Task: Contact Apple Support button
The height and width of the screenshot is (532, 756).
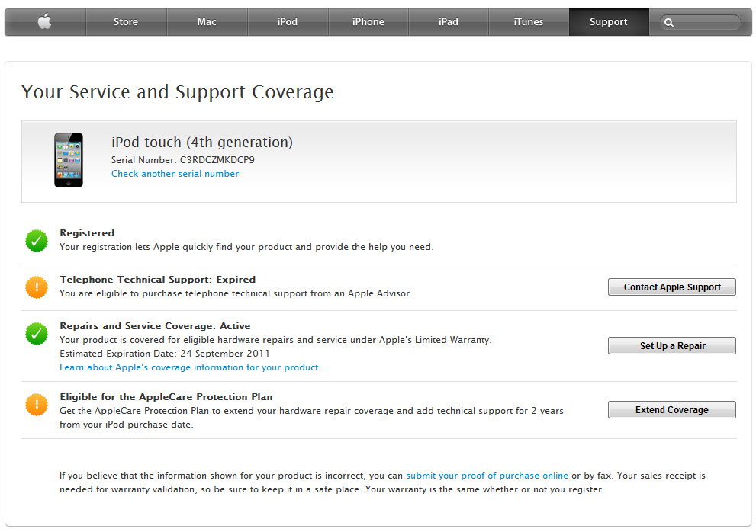Action: click(x=671, y=287)
